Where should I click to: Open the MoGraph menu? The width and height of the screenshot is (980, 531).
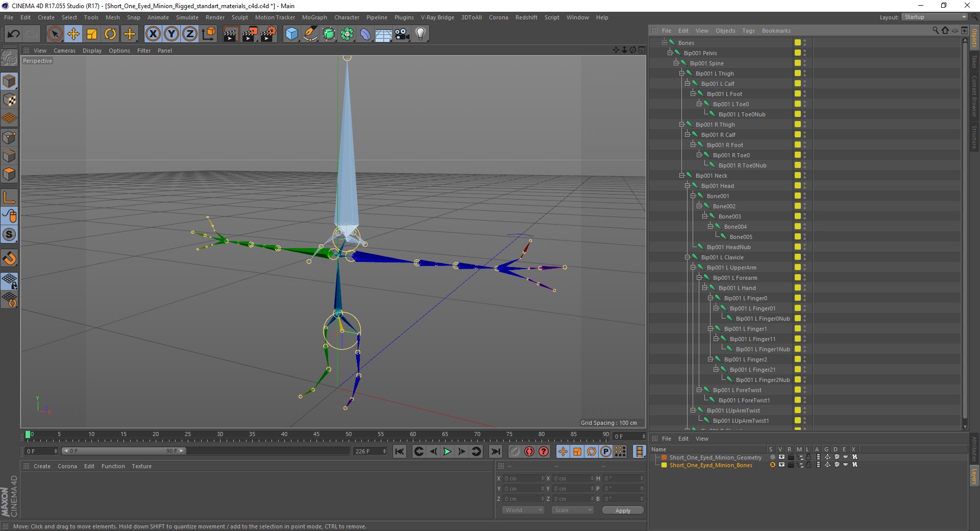pos(314,17)
